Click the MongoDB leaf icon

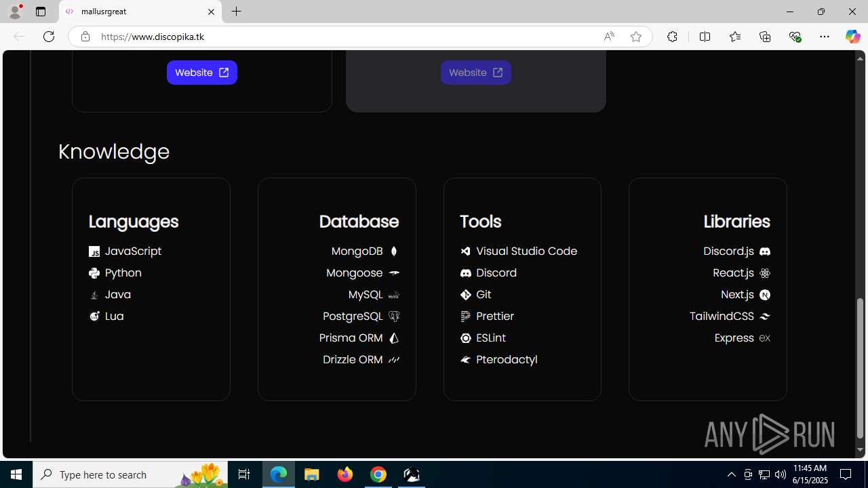(394, 251)
